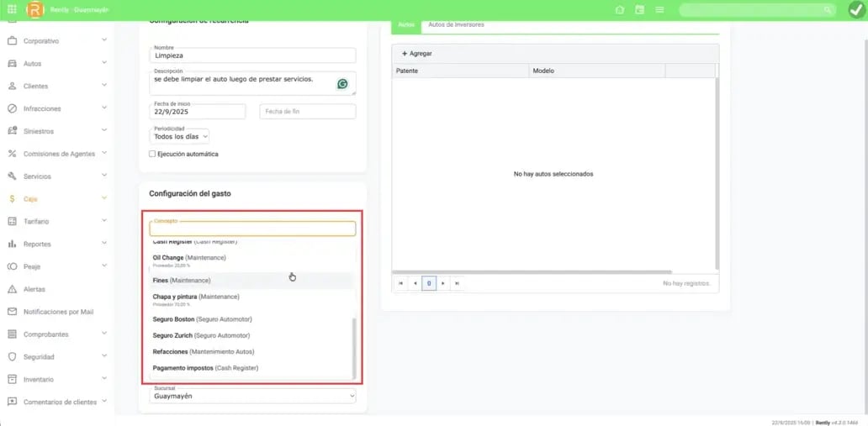Go to last page in table pager
This screenshot has height=426, width=868.
pos(457,284)
